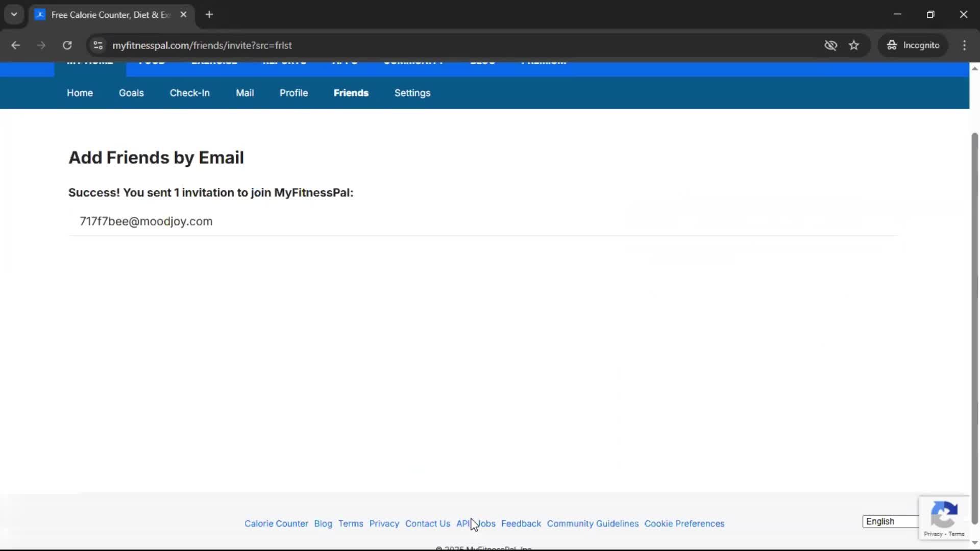Open the Check-In page

[x=189, y=93]
